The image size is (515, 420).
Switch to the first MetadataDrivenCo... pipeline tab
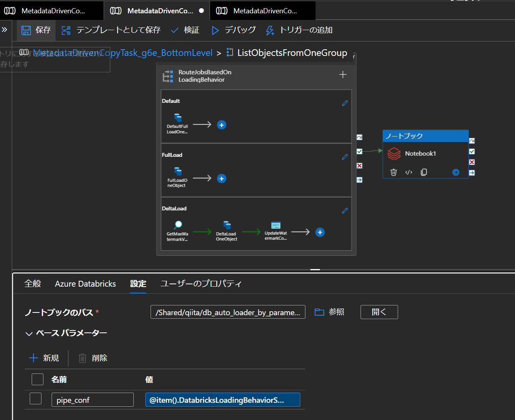(52, 11)
